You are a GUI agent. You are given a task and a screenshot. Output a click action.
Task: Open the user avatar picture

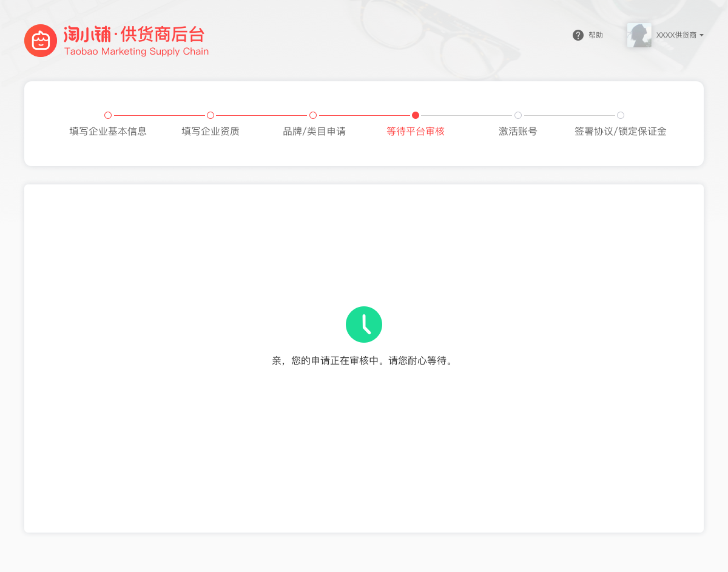pos(639,35)
